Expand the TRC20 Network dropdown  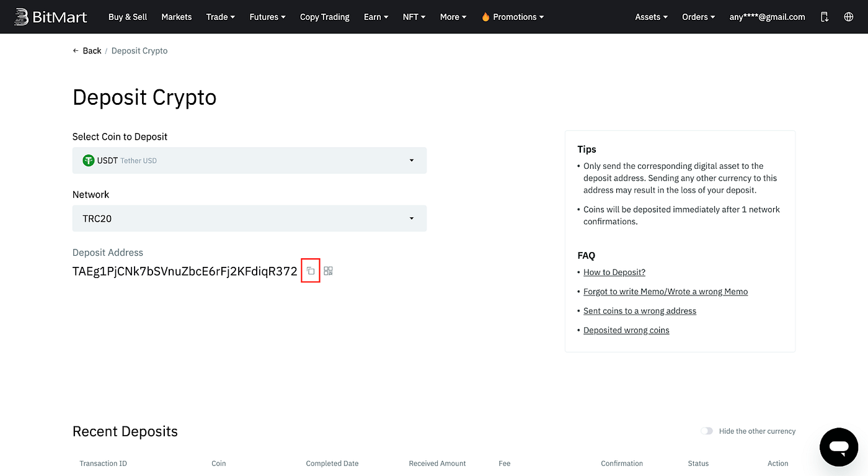point(249,218)
